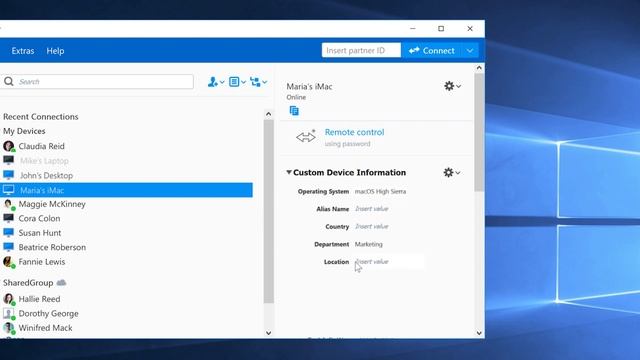Image resolution: width=640 pixels, height=360 pixels.
Task: Maximize the application window
Action: point(441,29)
